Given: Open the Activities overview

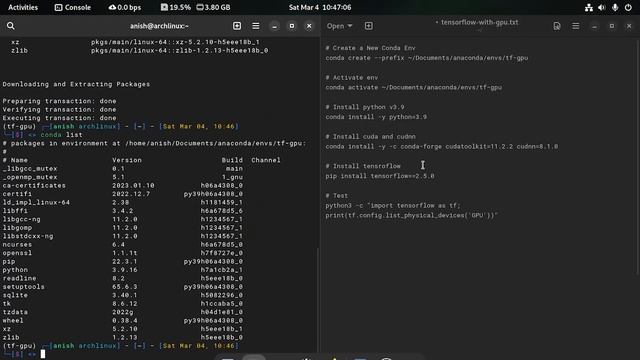Looking at the screenshot, I should [x=23, y=7].
